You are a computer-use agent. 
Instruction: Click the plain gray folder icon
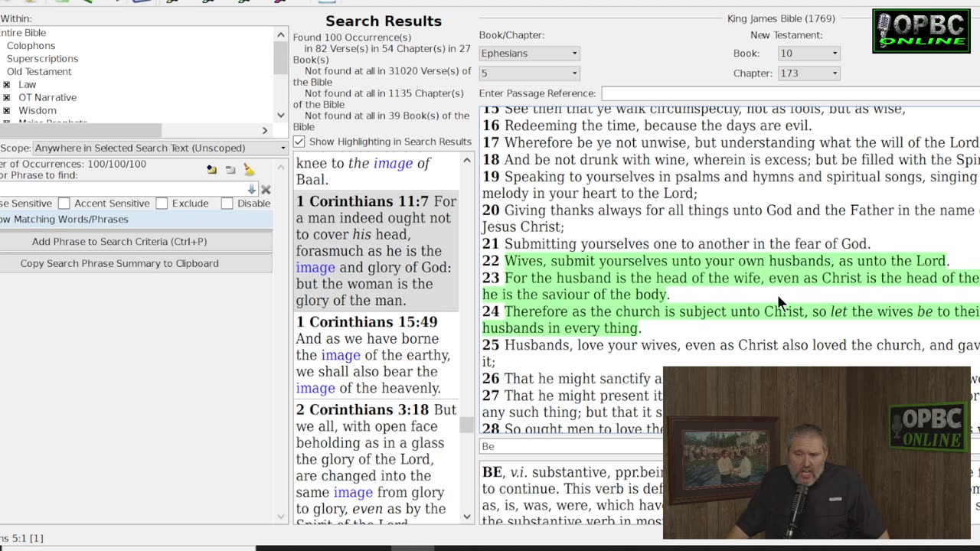(x=230, y=170)
